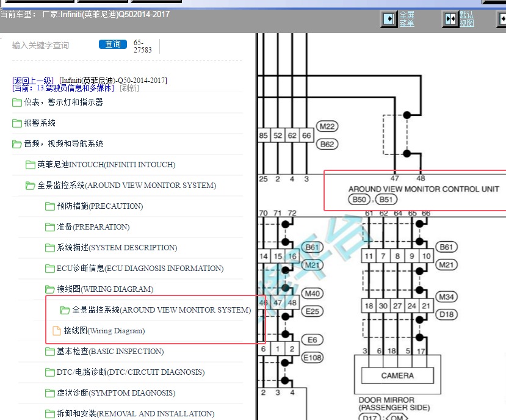Open DTC/电路诊断 folder icon
506x420 pixels.
click(50, 372)
